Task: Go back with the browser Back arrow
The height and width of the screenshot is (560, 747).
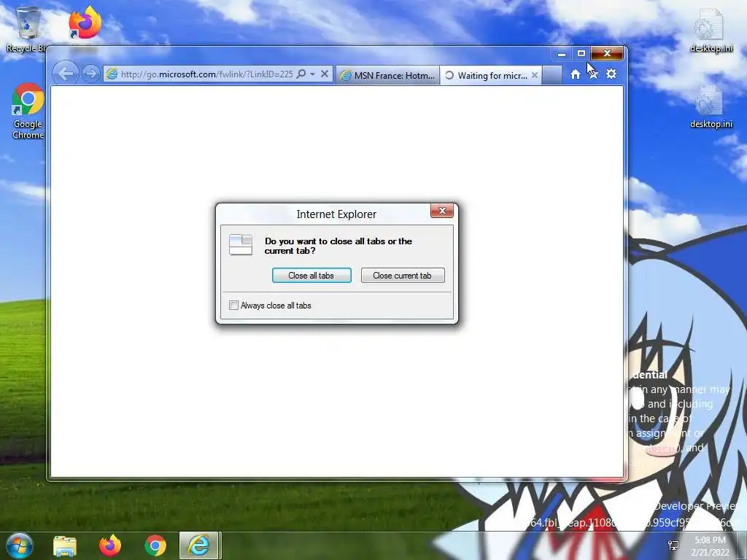Action: pyautogui.click(x=65, y=74)
